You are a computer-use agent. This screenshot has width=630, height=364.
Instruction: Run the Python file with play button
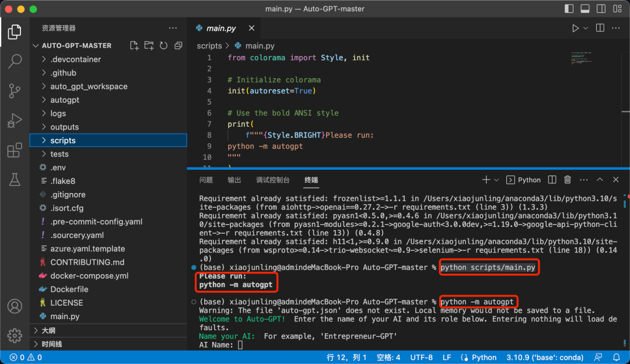click(575, 28)
